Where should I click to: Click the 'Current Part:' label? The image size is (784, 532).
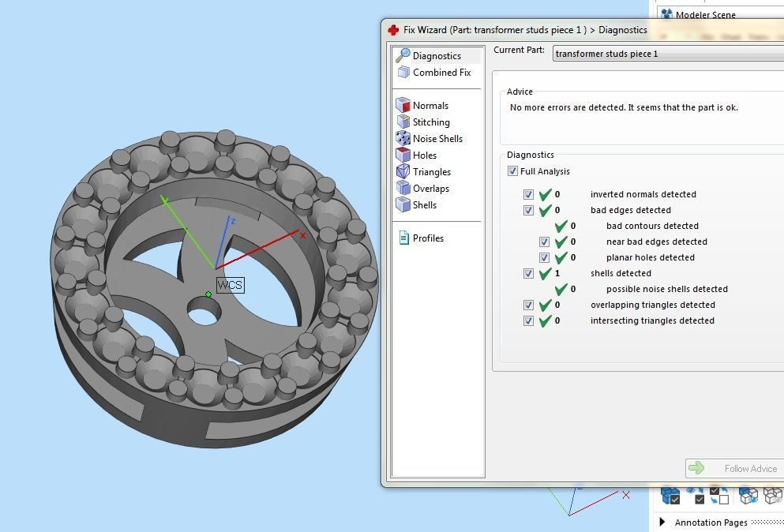519,50
